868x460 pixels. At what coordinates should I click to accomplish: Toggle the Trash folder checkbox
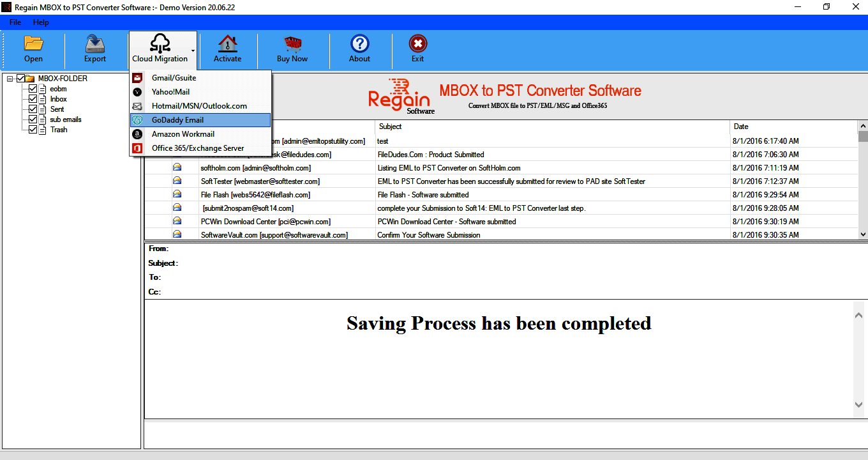(x=33, y=130)
